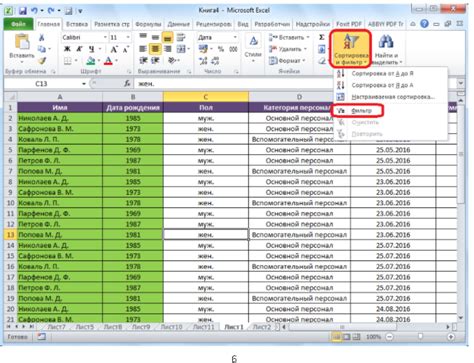
Task: Open the Стили cell styles button
Action: pyautogui.click(x=253, y=48)
